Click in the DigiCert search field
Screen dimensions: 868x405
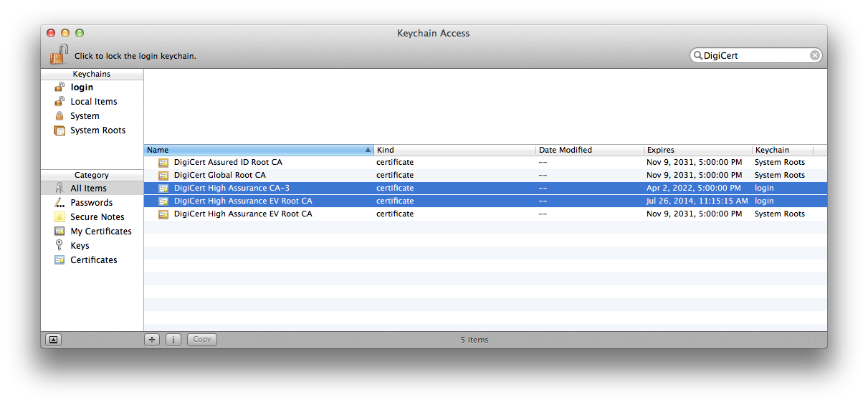[x=755, y=55]
